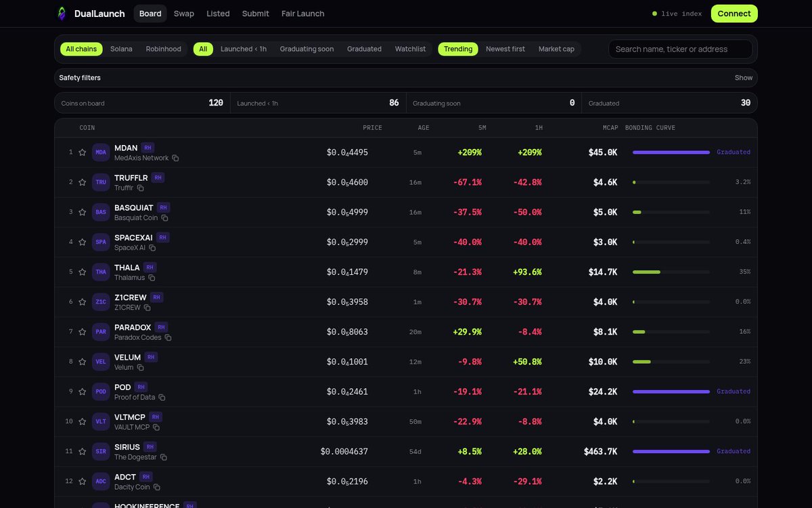Viewport: 812px width, 508px height.
Task: Star the PARADOX coin
Action: tap(82, 332)
